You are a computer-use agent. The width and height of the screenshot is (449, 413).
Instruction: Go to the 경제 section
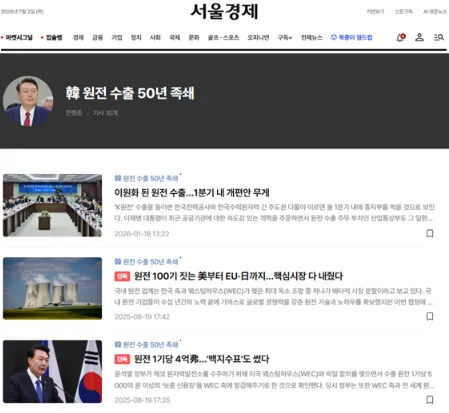point(78,37)
